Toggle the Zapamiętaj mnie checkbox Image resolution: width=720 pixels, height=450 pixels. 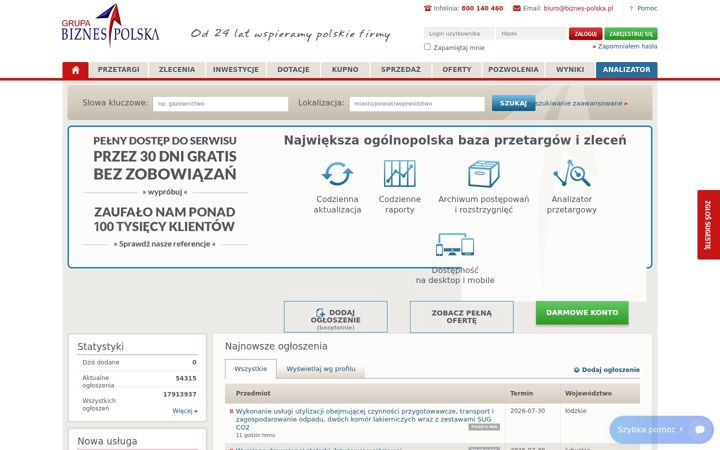[427, 46]
